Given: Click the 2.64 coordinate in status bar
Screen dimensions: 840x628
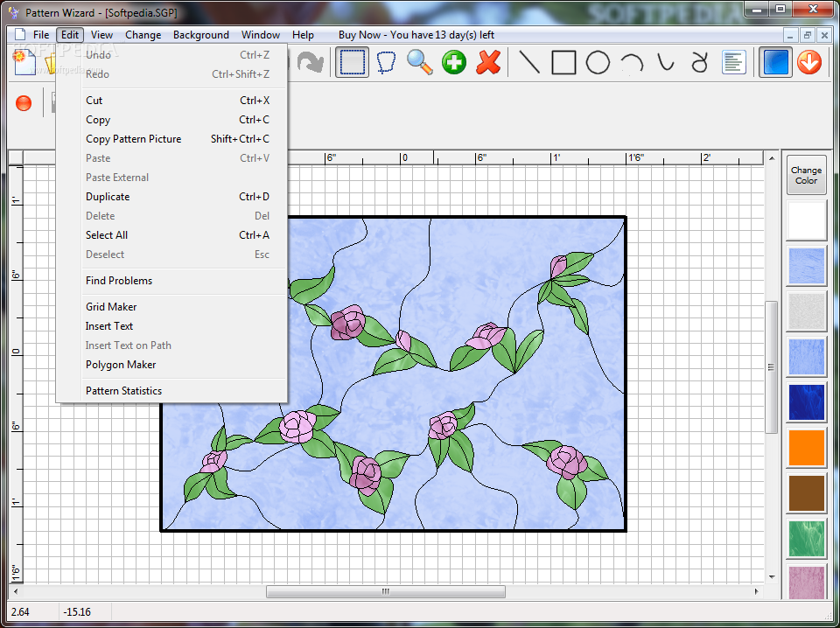Looking at the screenshot, I should pos(20,612).
